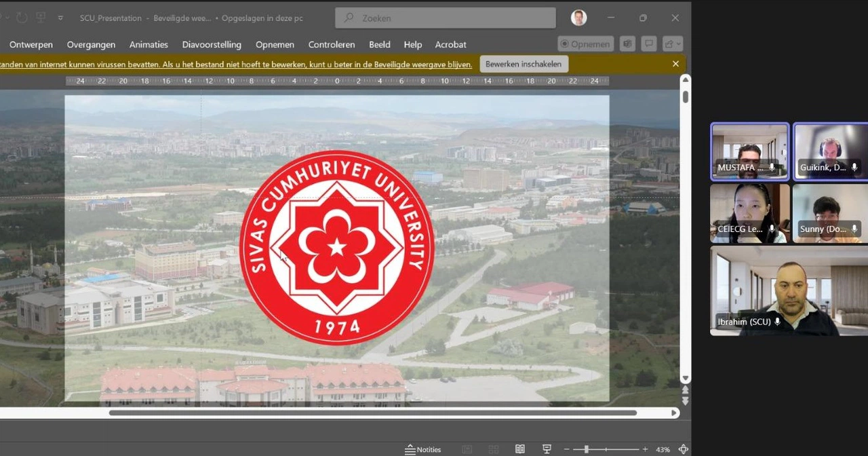Switch to the Animaties ribbon tab

[149, 44]
